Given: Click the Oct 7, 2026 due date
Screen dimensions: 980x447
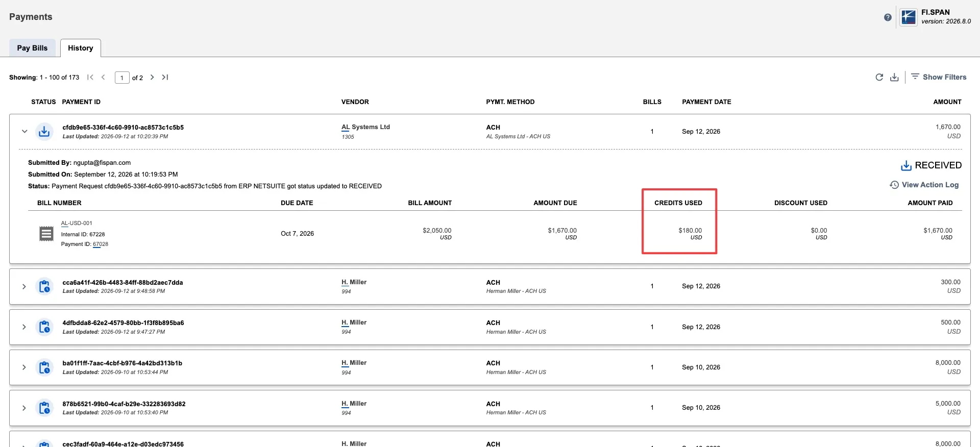Looking at the screenshot, I should point(297,234).
